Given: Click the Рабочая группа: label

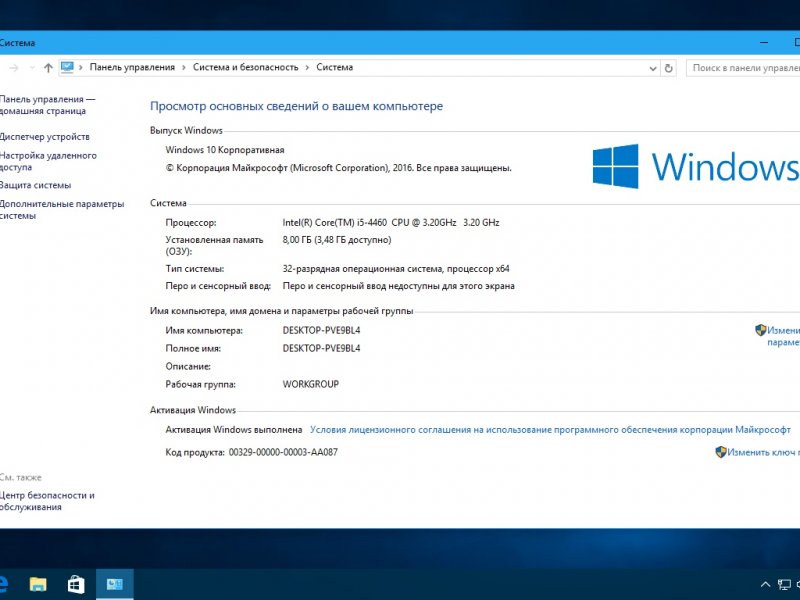Looking at the screenshot, I should point(201,384).
